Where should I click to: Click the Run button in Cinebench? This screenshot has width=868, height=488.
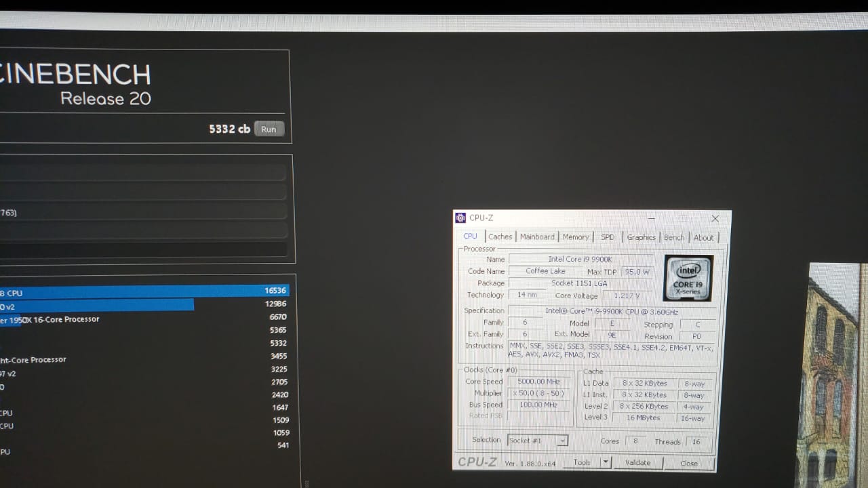click(269, 129)
